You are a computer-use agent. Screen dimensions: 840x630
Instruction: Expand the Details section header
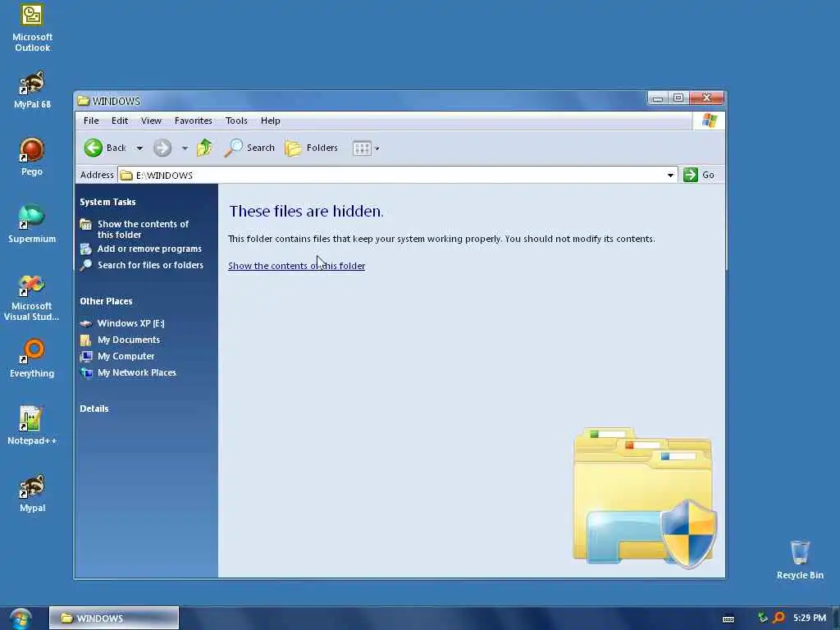pyautogui.click(x=94, y=409)
